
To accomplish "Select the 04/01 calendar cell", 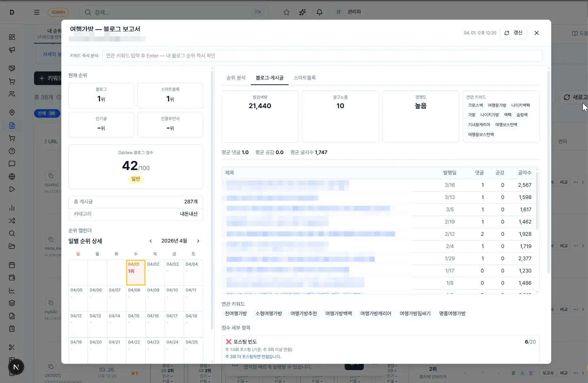I will (x=135, y=272).
